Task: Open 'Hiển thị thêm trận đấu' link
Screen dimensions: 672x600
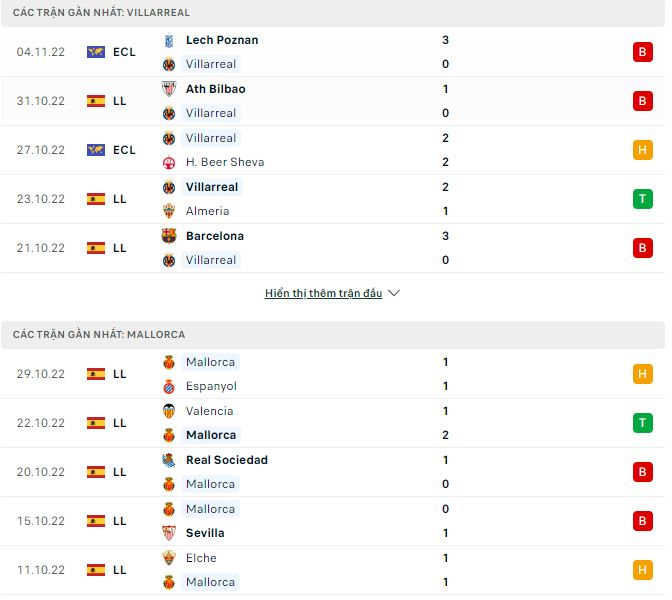Action: (323, 294)
